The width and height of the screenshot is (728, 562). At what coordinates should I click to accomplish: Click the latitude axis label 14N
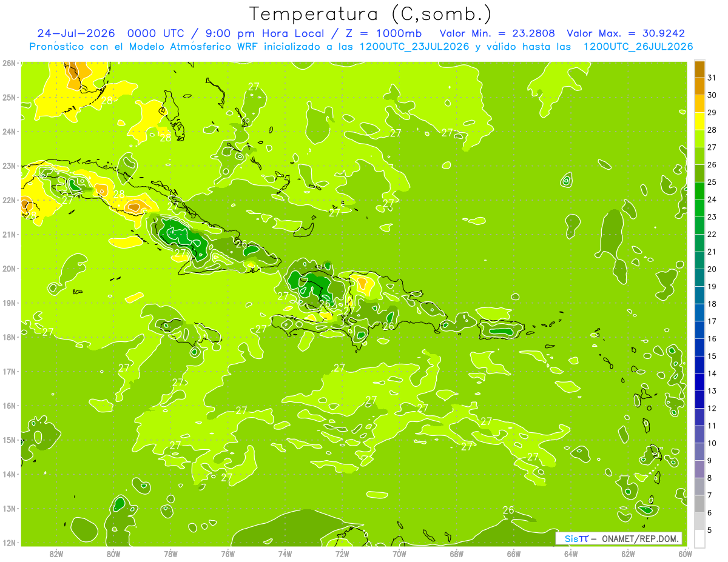pyautogui.click(x=8, y=474)
